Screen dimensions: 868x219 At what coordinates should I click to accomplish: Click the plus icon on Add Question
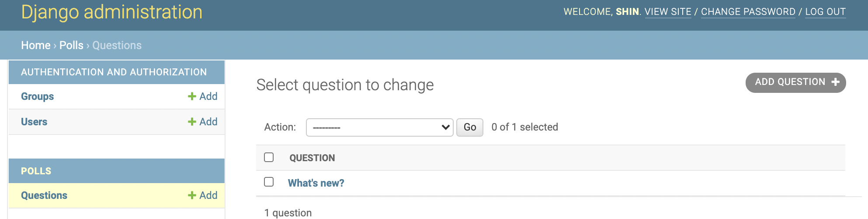coord(835,82)
